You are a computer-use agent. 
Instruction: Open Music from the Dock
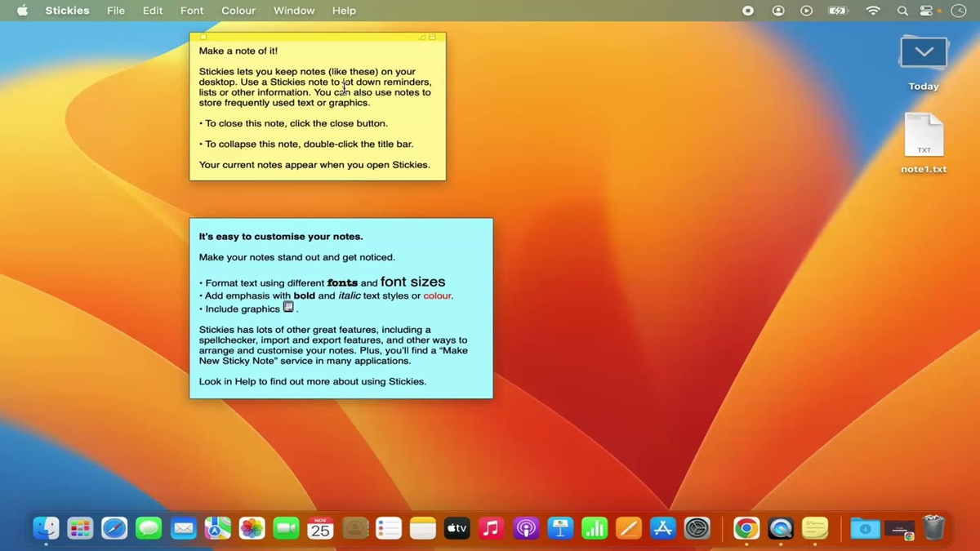point(491,528)
